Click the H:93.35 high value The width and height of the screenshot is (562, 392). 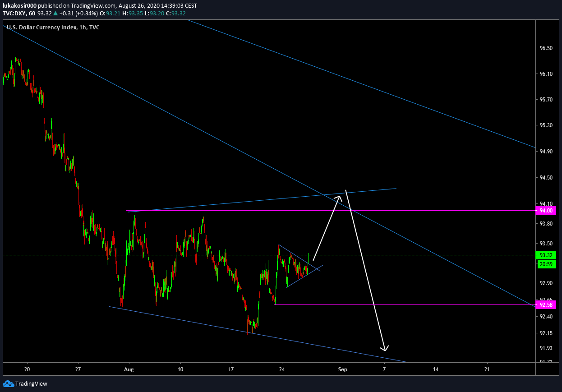point(132,14)
